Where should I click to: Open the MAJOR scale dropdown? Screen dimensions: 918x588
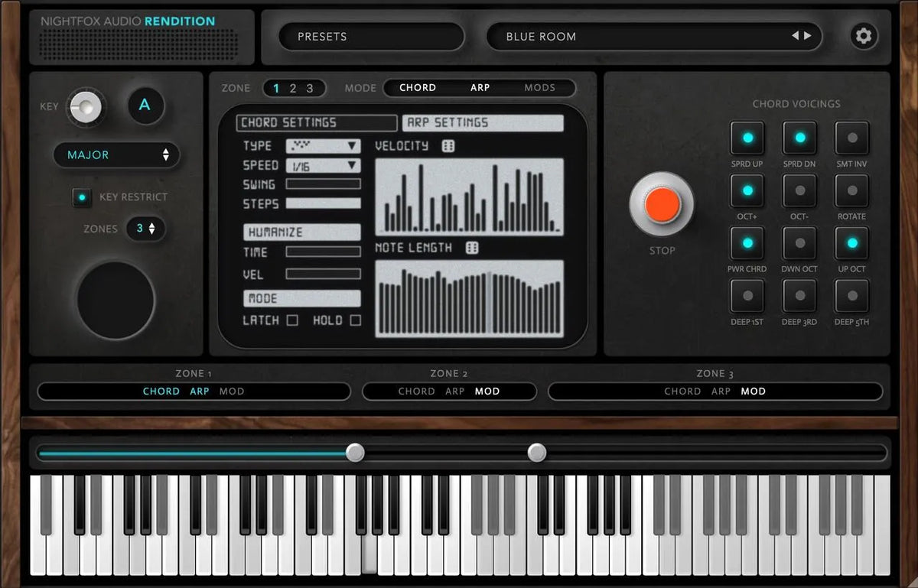point(116,155)
